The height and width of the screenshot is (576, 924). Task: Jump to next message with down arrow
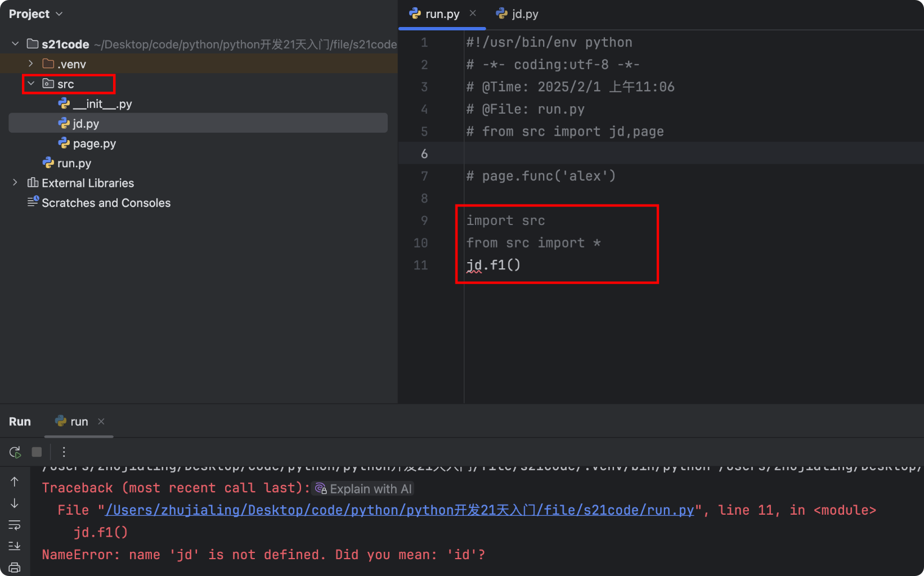15,503
